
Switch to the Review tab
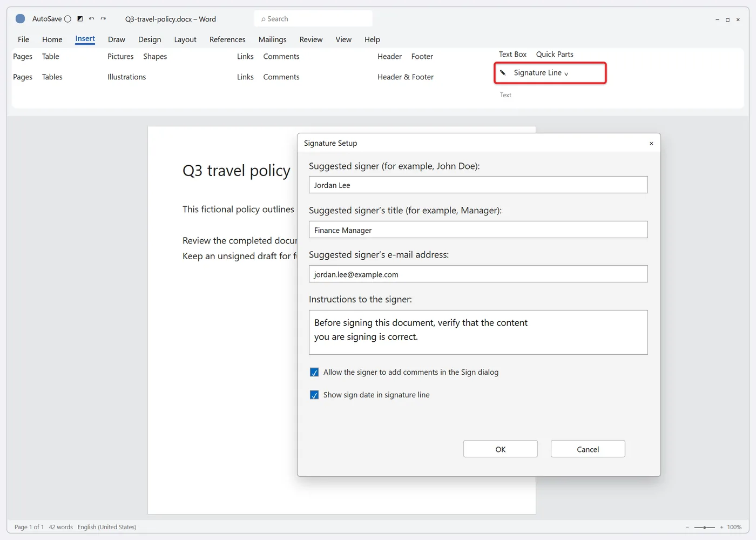[311, 39]
